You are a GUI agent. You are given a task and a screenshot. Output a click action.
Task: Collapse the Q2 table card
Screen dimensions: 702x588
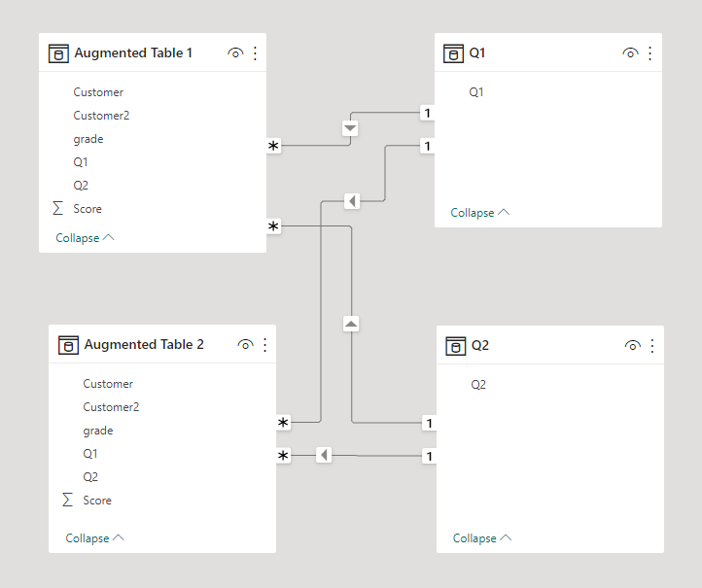pyautogui.click(x=482, y=537)
